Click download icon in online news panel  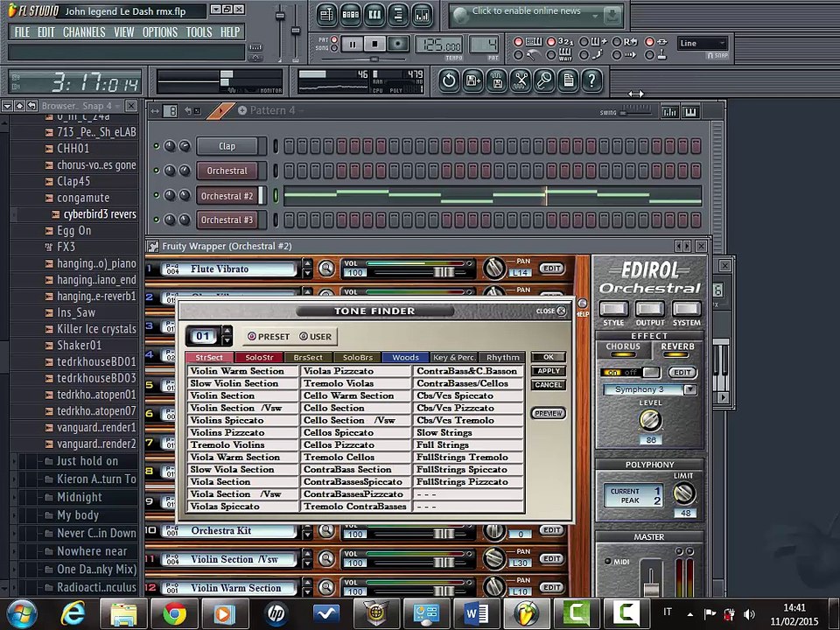612,16
